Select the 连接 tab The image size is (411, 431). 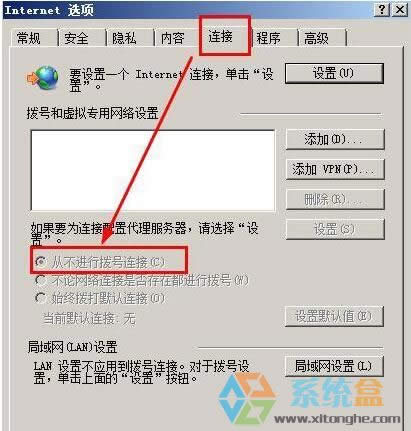point(220,36)
